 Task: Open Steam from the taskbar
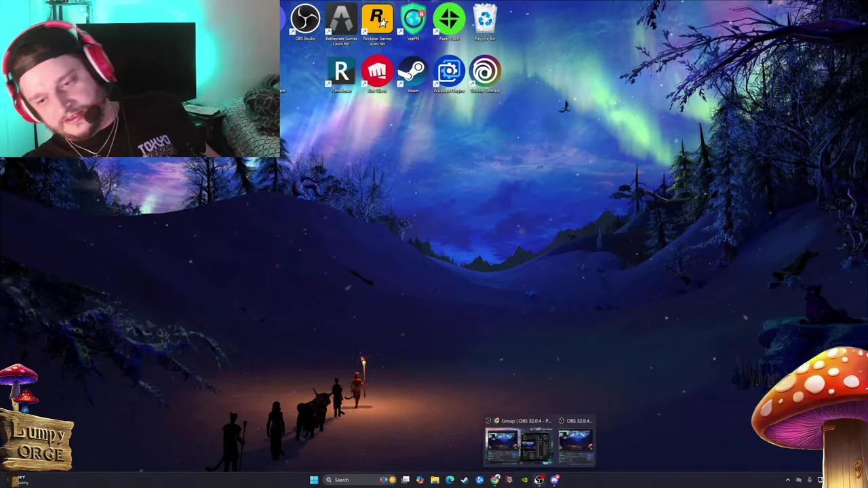(x=465, y=480)
